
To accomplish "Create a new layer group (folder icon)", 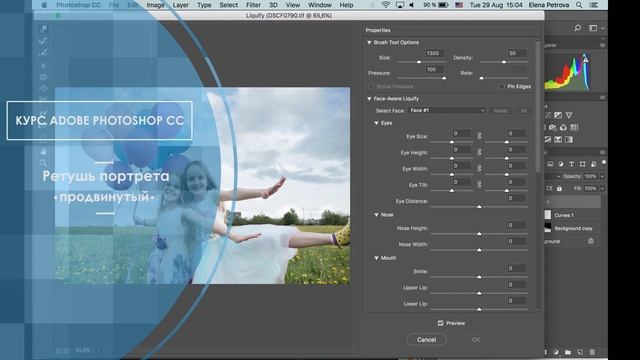I will tap(568, 352).
